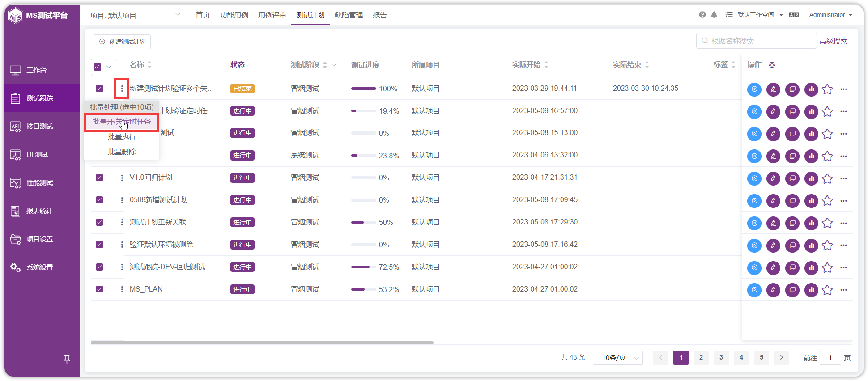
Task: Open more actions for 测试跟踪-DEV-回归测试
Action: pos(843,268)
